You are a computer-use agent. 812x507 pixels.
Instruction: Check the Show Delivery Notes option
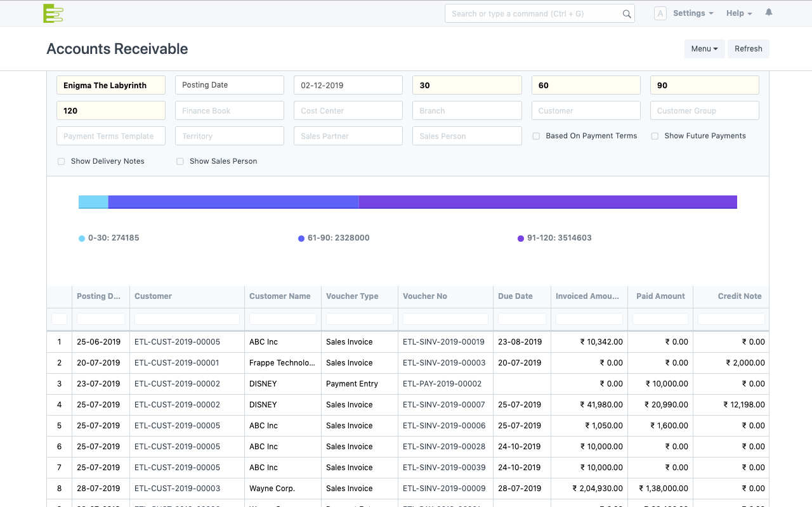pos(62,161)
